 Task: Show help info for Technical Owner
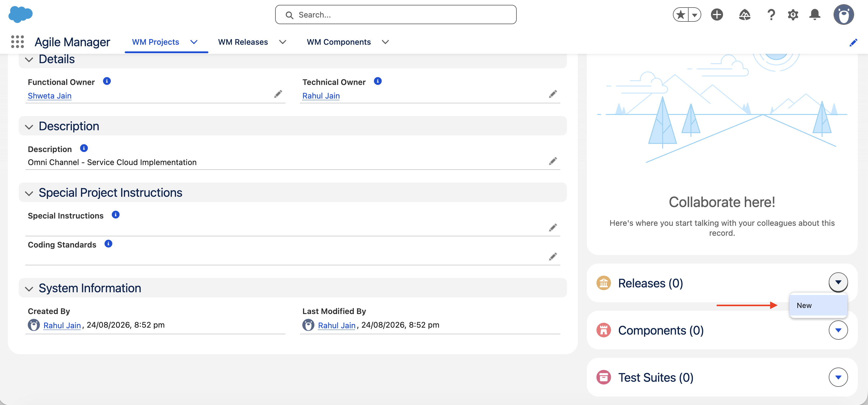point(378,81)
